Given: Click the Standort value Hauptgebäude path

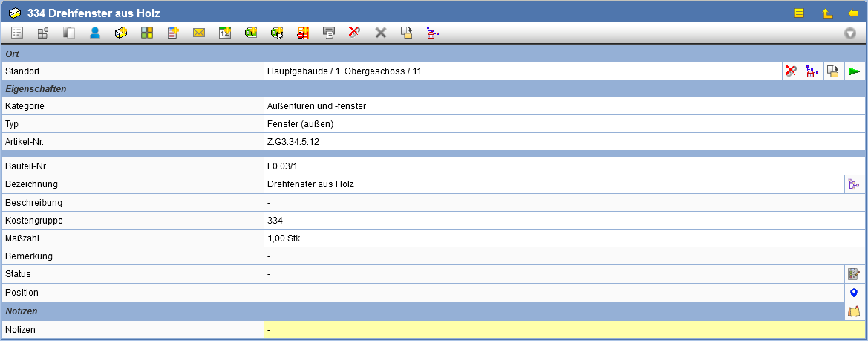Looking at the screenshot, I should 344,71.
